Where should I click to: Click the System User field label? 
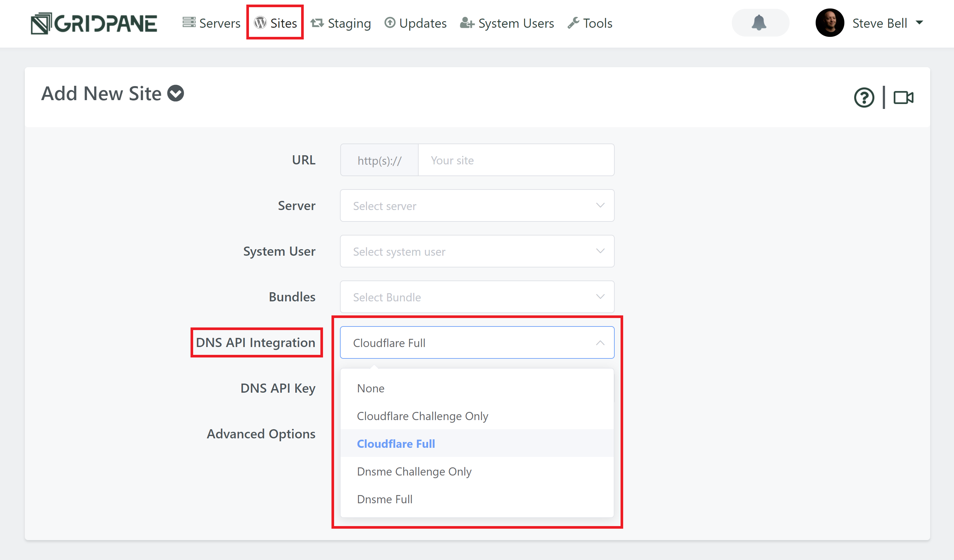point(279,251)
